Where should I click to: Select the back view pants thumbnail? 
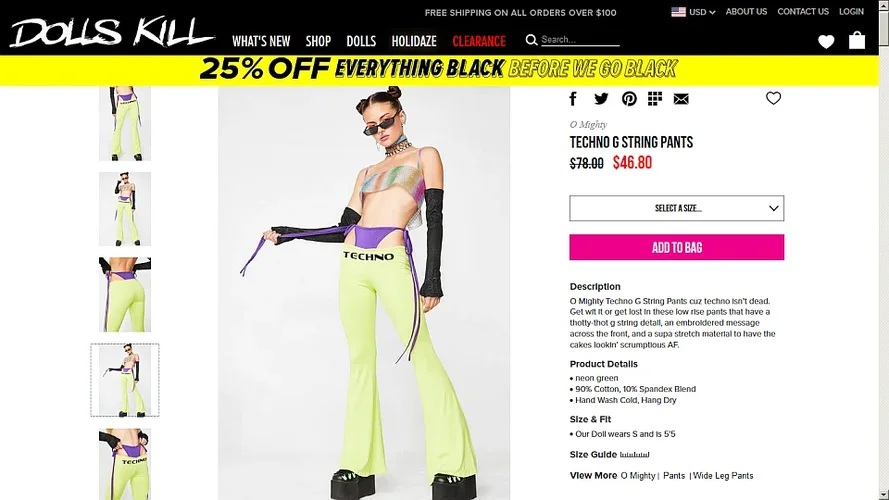125,295
